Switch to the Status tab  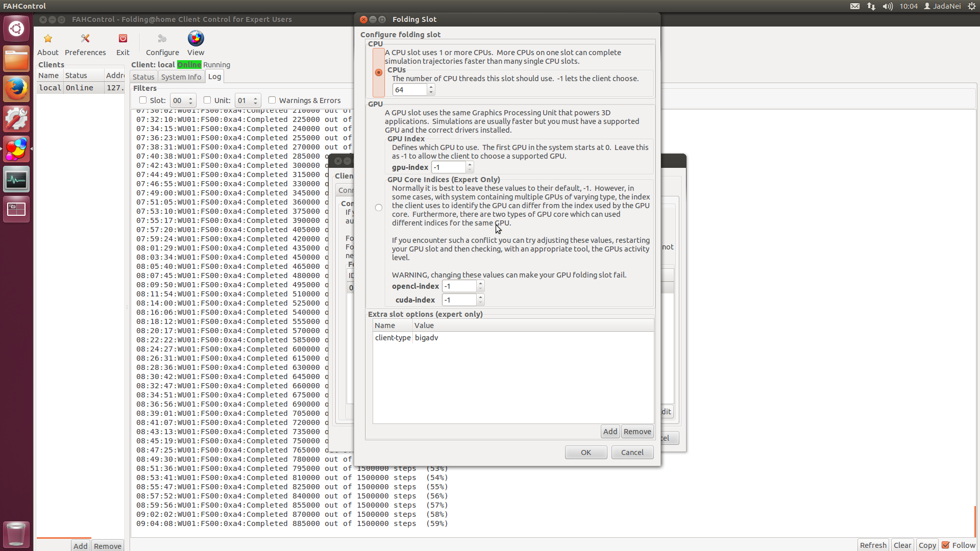point(143,77)
